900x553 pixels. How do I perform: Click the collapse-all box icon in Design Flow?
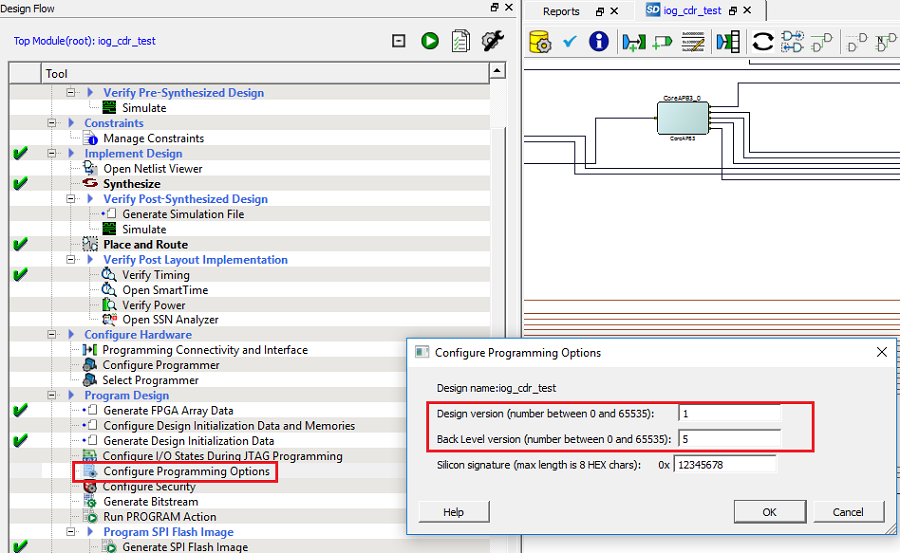point(399,41)
